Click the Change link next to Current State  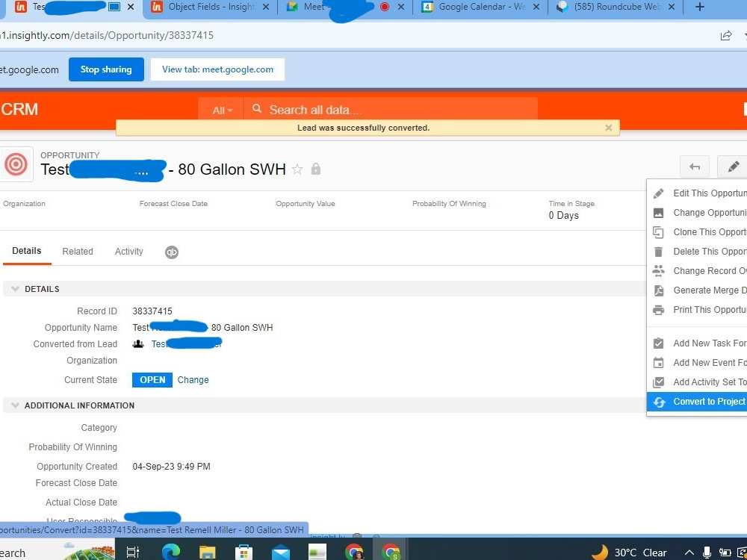[193, 380]
